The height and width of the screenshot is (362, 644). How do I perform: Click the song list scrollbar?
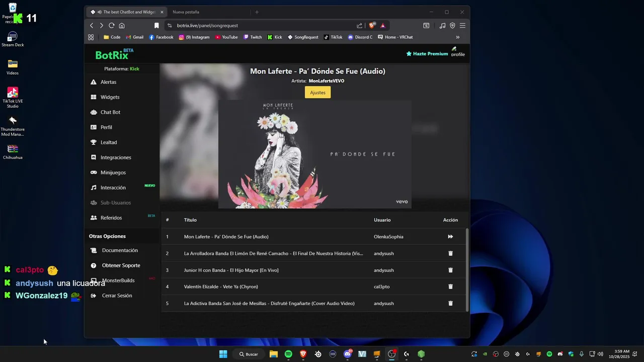[467, 270]
